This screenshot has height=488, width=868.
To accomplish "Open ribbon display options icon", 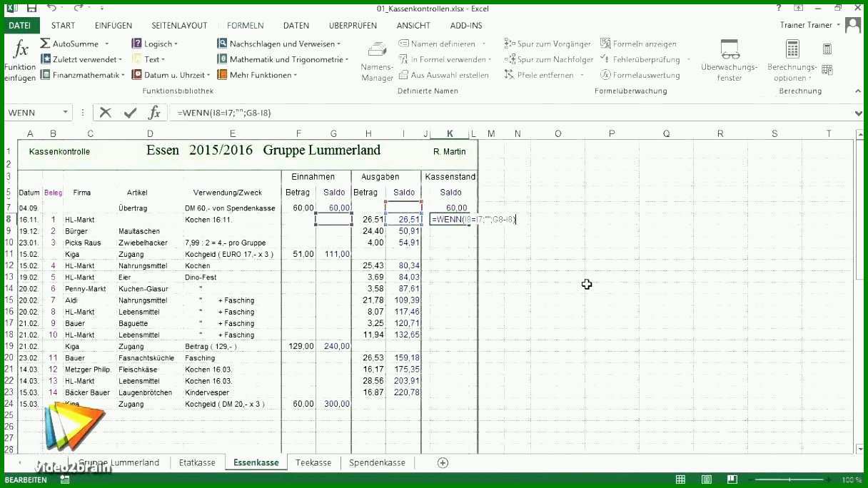I will point(798,8).
